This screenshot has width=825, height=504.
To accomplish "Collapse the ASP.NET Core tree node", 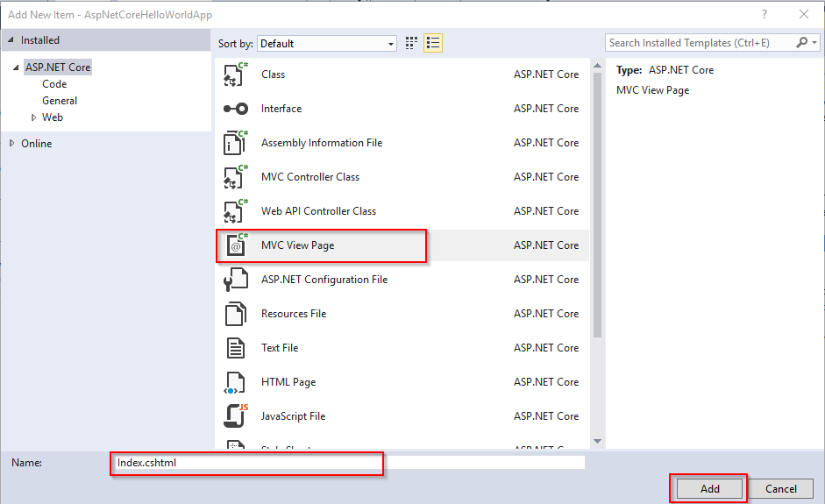I will click(17, 67).
